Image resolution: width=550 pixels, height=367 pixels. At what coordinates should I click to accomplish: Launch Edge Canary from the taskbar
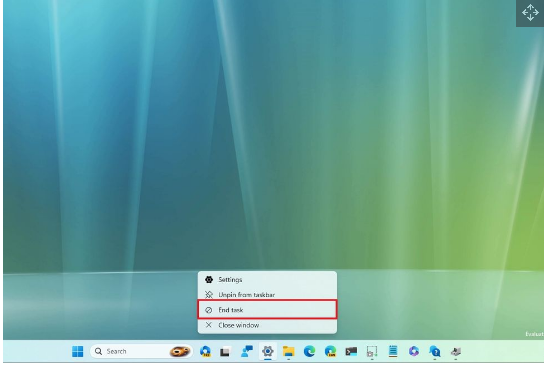point(330,351)
